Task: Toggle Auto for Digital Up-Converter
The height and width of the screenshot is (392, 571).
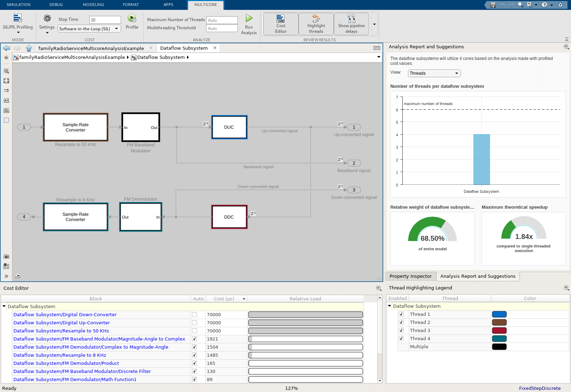Action: 194,323
